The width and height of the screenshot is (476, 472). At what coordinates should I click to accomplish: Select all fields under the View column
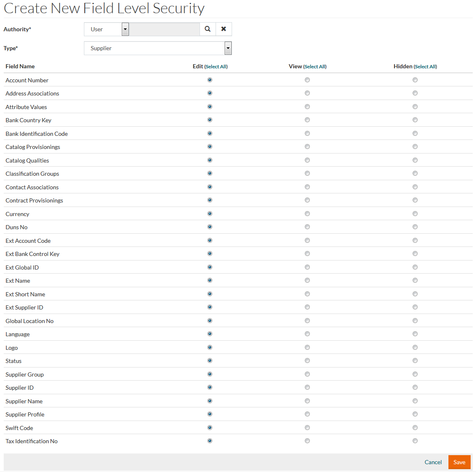[x=315, y=67]
